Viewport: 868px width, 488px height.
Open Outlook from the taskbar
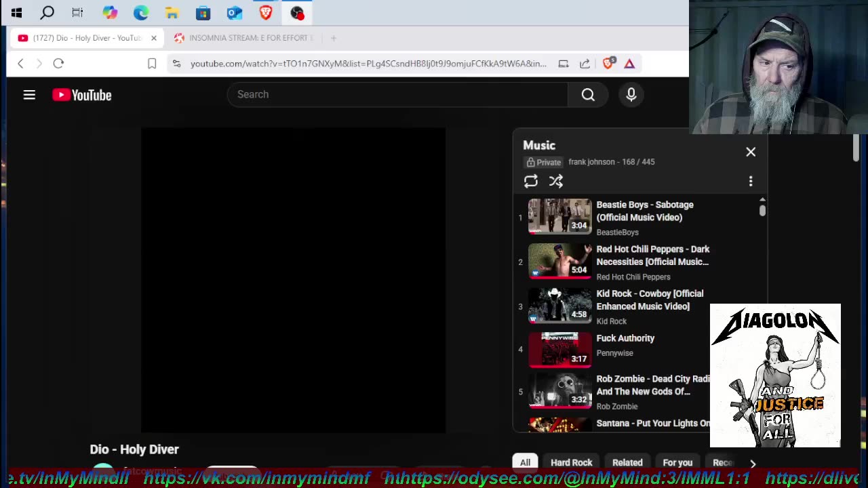pos(234,12)
